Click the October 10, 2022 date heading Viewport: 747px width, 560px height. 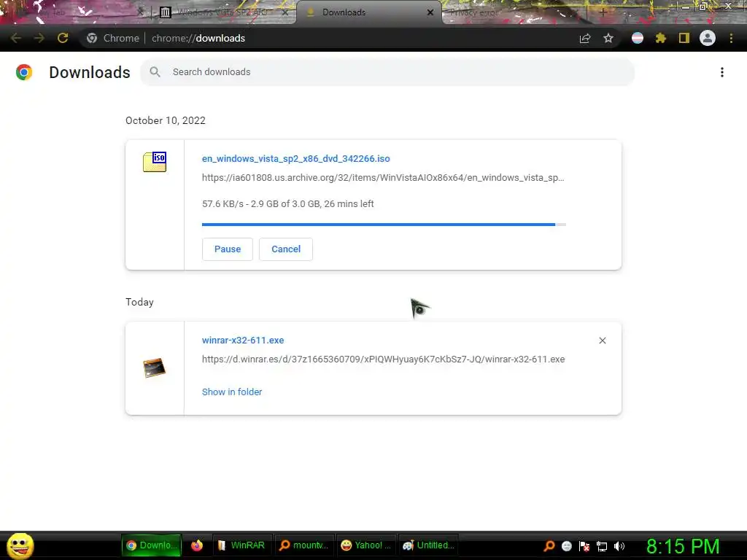tap(166, 120)
